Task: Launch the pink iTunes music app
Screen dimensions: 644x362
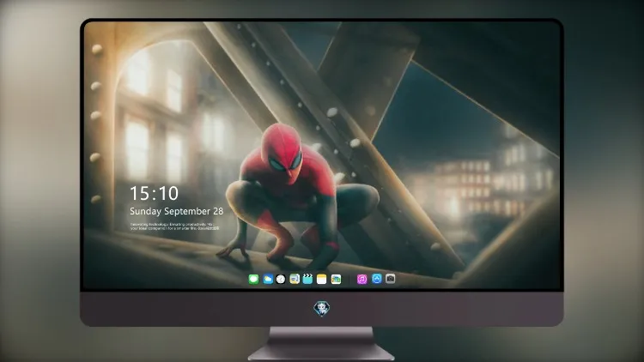Action: coord(361,279)
